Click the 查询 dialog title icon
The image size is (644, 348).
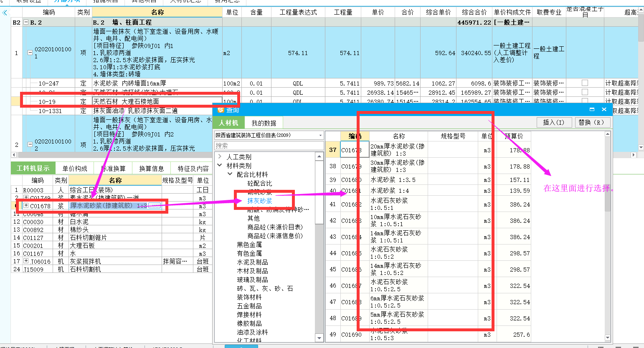point(221,110)
